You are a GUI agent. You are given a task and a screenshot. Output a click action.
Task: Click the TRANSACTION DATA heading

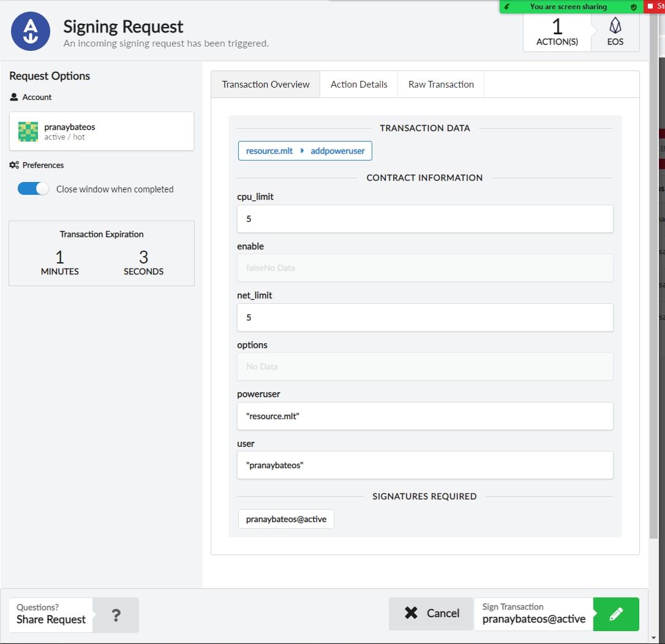tap(424, 128)
